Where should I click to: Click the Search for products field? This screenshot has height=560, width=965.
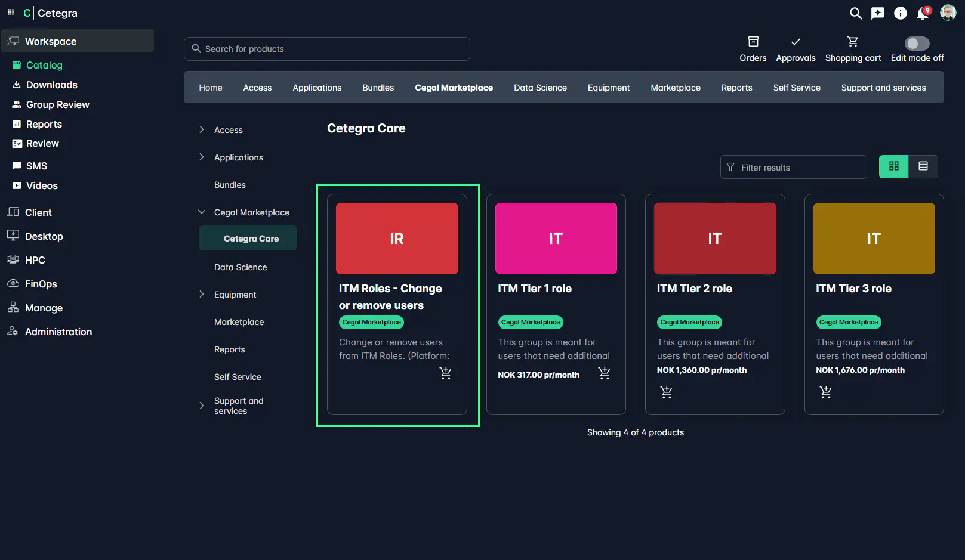327,49
